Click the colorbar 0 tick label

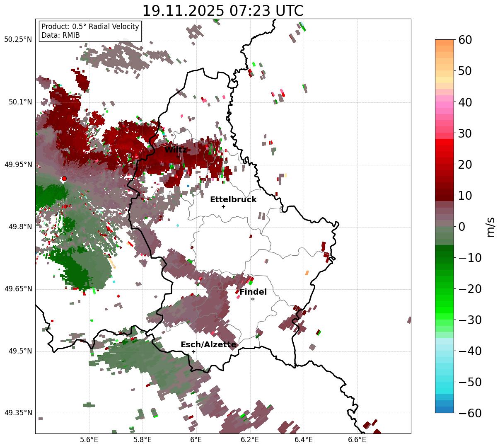pyautogui.click(x=462, y=227)
